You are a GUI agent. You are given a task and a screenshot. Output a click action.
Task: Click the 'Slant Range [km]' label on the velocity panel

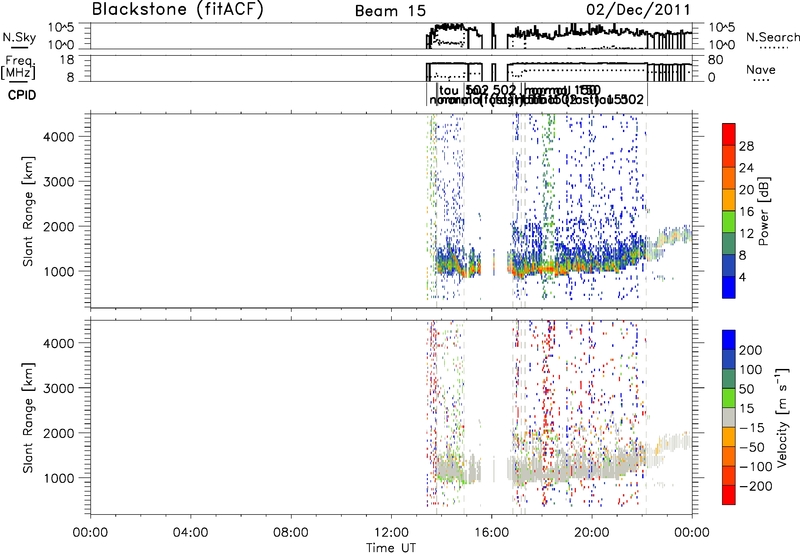click(x=28, y=417)
